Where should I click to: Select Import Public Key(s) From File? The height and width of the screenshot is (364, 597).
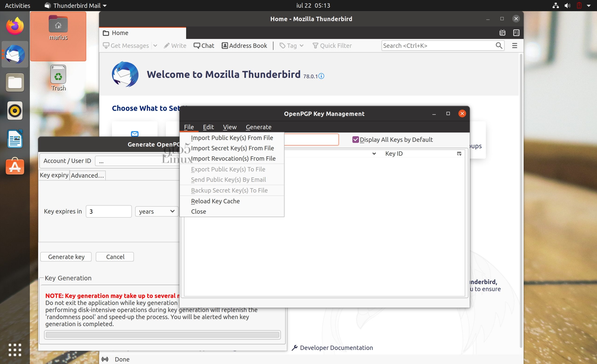tap(232, 138)
